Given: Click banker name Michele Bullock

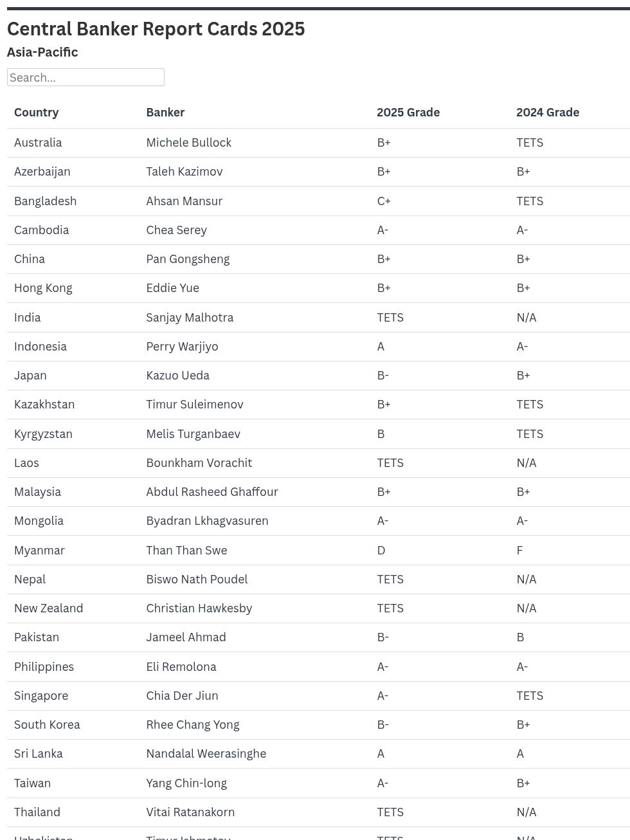Looking at the screenshot, I should click(188, 143).
